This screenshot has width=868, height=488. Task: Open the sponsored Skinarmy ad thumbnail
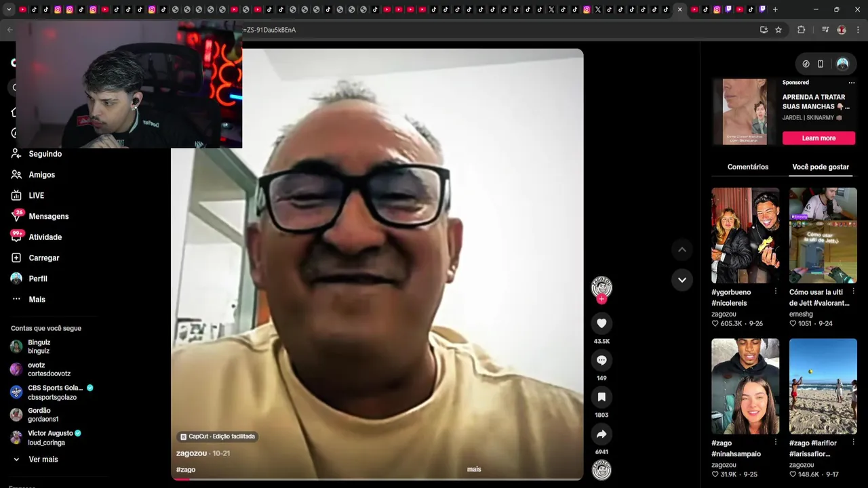click(745, 112)
